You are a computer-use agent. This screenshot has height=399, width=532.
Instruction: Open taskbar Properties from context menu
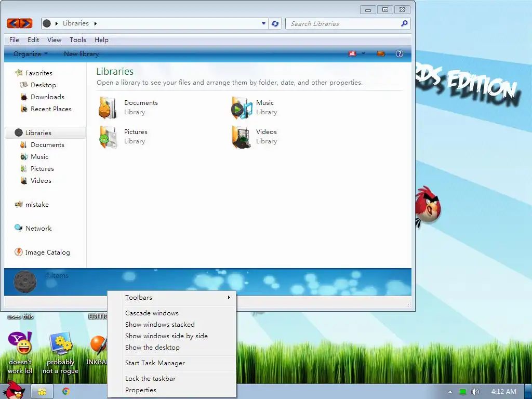pyautogui.click(x=172, y=390)
